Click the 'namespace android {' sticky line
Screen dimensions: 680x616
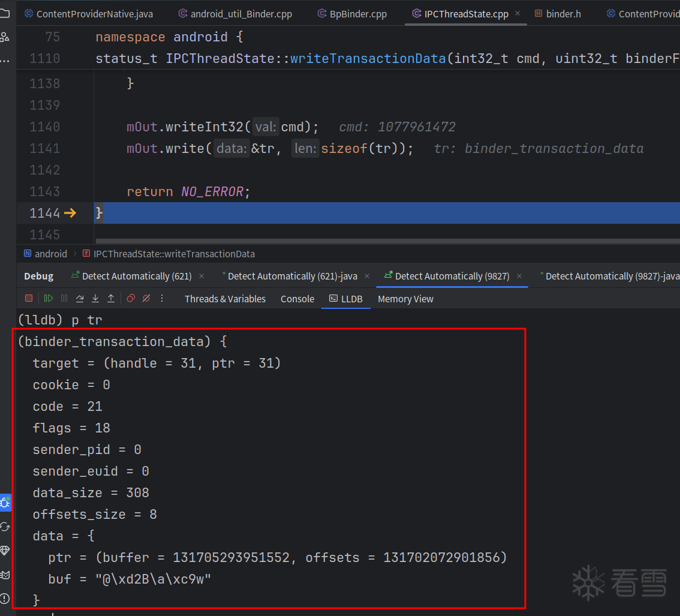coord(169,37)
